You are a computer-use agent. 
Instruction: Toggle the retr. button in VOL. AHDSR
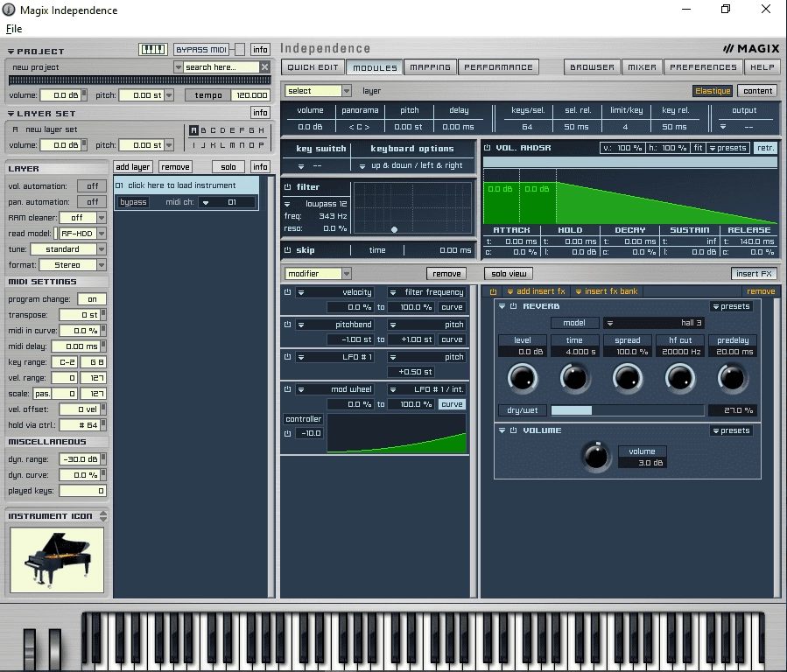coord(765,148)
